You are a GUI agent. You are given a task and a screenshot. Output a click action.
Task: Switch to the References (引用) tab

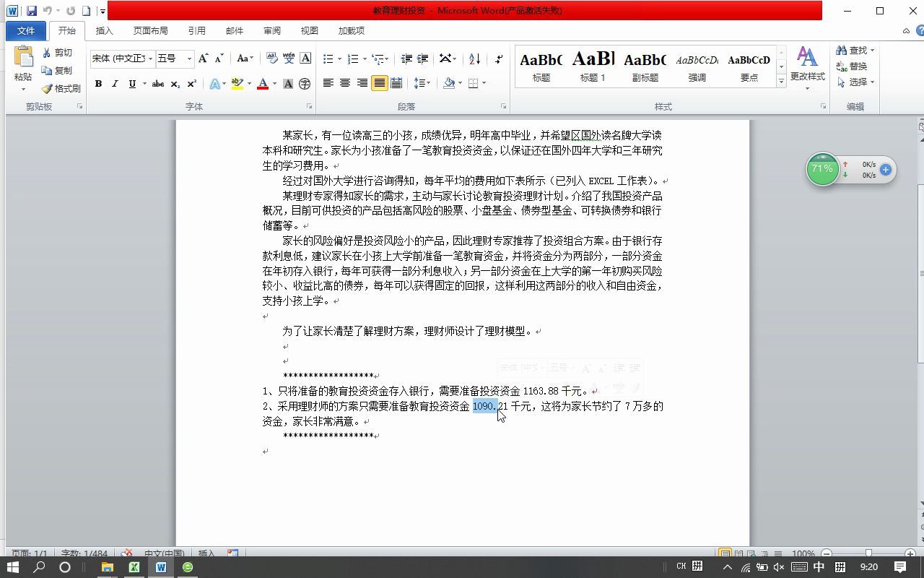pos(196,30)
